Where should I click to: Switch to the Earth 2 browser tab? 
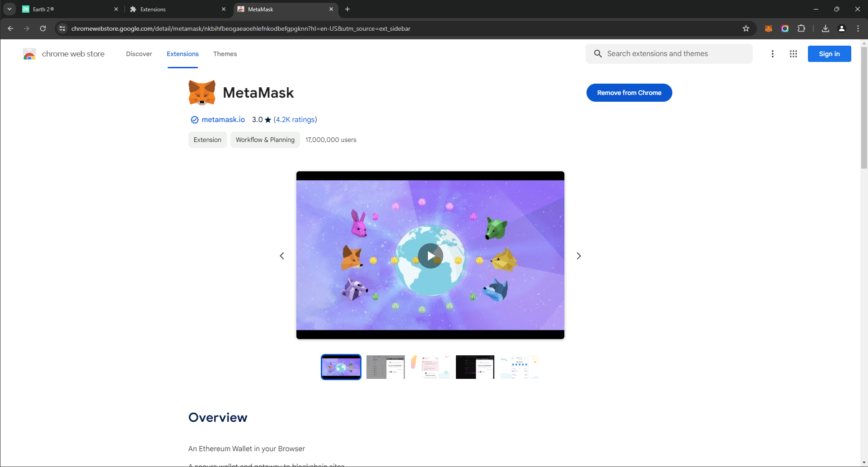[68, 9]
